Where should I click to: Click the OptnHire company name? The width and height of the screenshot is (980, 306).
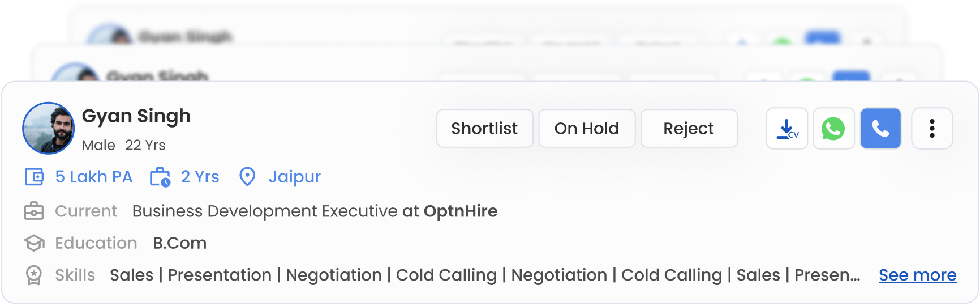coord(461,211)
